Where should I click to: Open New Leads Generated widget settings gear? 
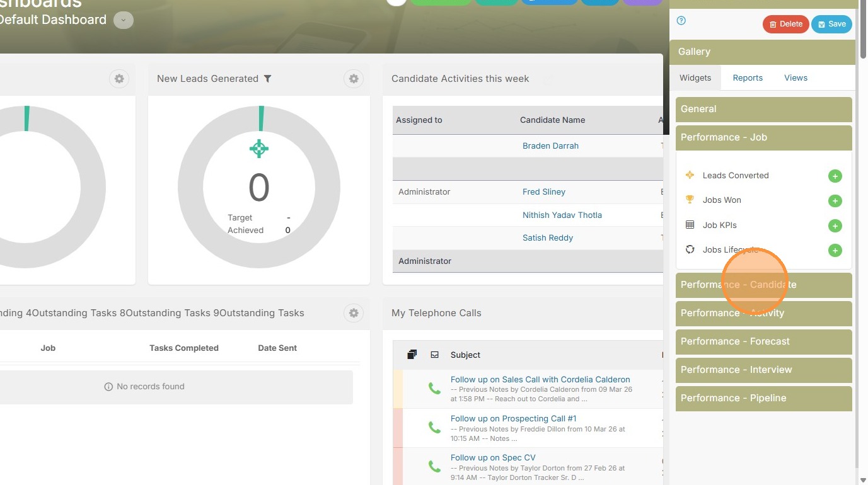(x=354, y=79)
